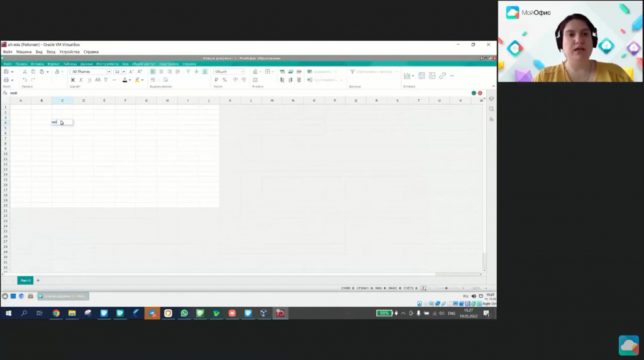Open the number format Общий dropdown

click(x=229, y=72)
